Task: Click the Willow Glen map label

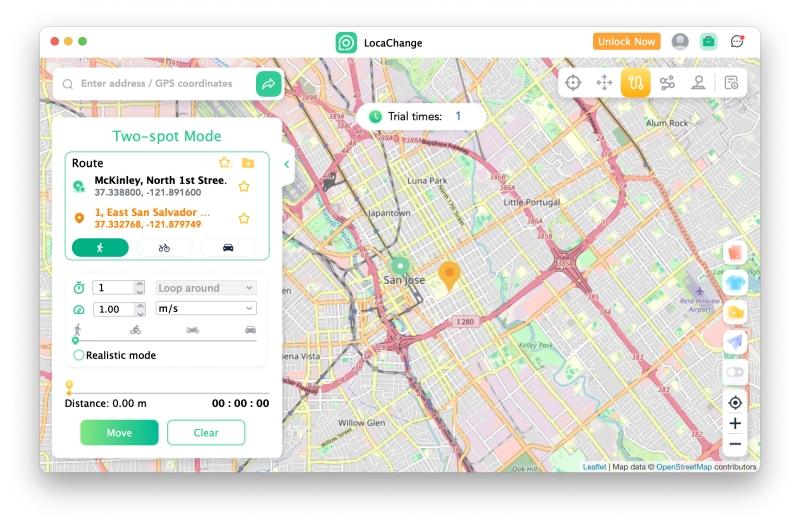Action: [362, 422]
